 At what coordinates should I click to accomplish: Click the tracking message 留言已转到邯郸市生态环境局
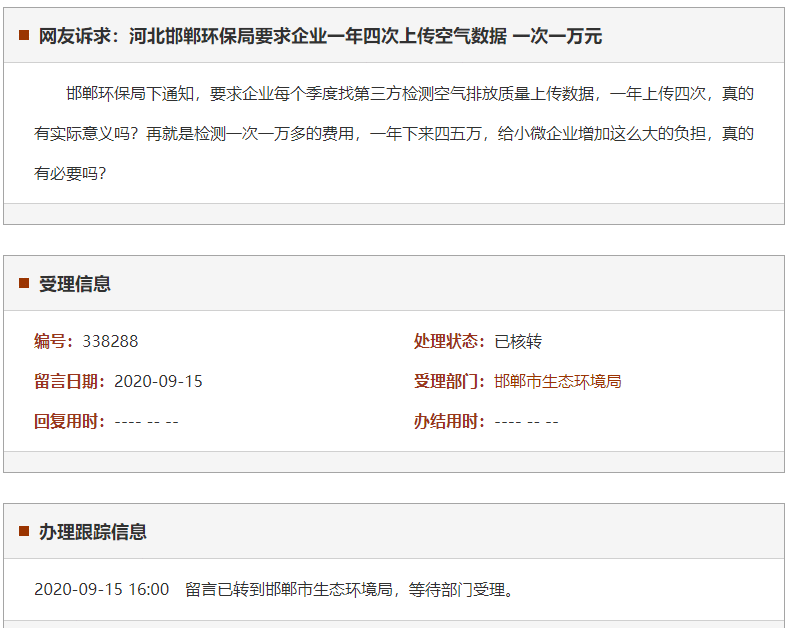click(350, 589)
